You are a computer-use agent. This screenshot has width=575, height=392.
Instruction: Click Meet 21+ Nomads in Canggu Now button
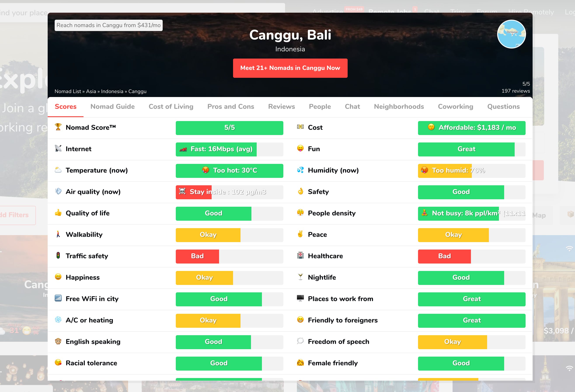[290, 68]
